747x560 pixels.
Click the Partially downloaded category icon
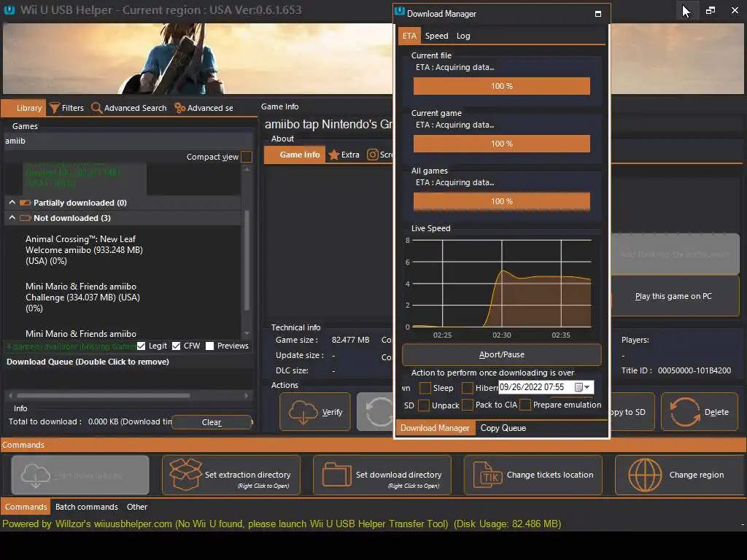[26, 203]
